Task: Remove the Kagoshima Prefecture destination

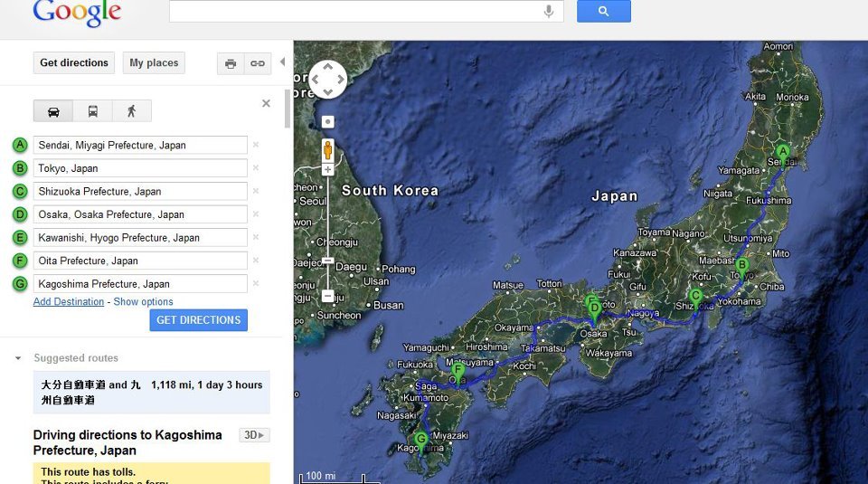Action: click(x=256, y=283)
